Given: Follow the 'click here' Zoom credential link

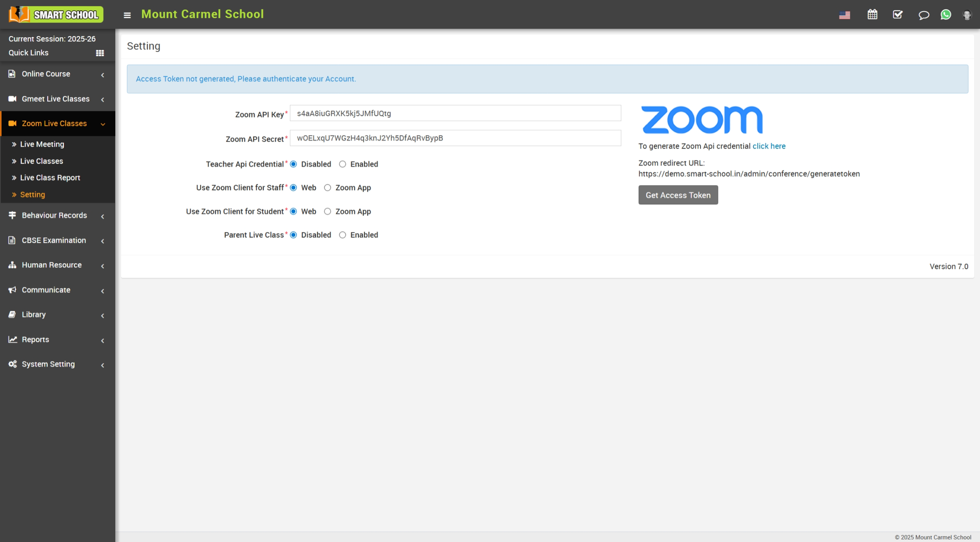Looking at the screenshot, I should coord(769,146).
